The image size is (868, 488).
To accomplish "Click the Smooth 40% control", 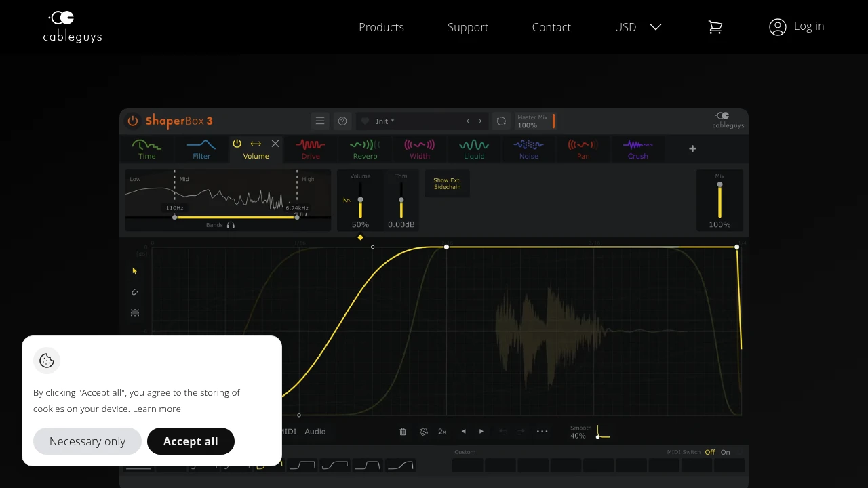I will (x=589, y=432).
